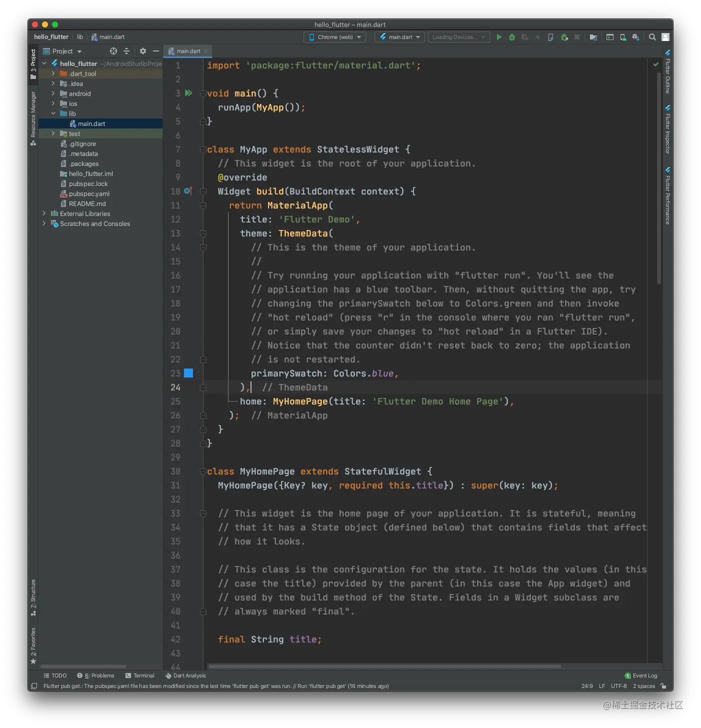Collapse the hello_flutter root folder

click(44, 63)
